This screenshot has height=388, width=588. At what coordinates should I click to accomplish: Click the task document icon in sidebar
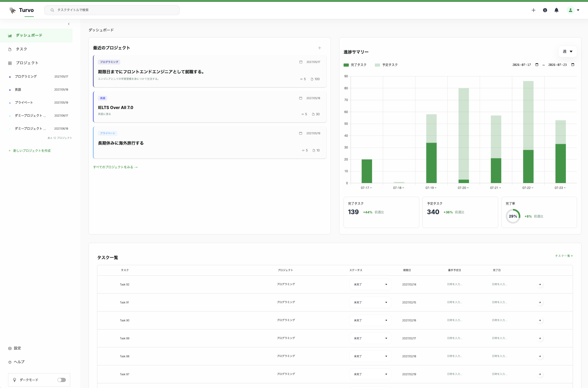10,49
